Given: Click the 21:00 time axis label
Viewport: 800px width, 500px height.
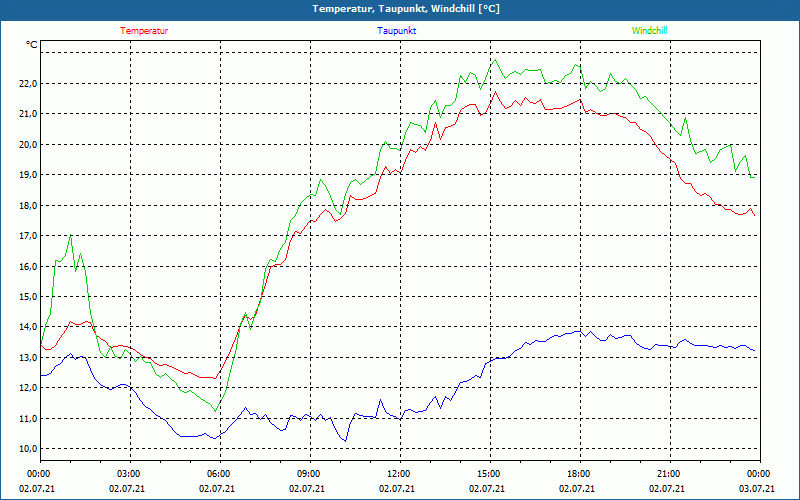Looking at the screenshot, I should 667,474.
